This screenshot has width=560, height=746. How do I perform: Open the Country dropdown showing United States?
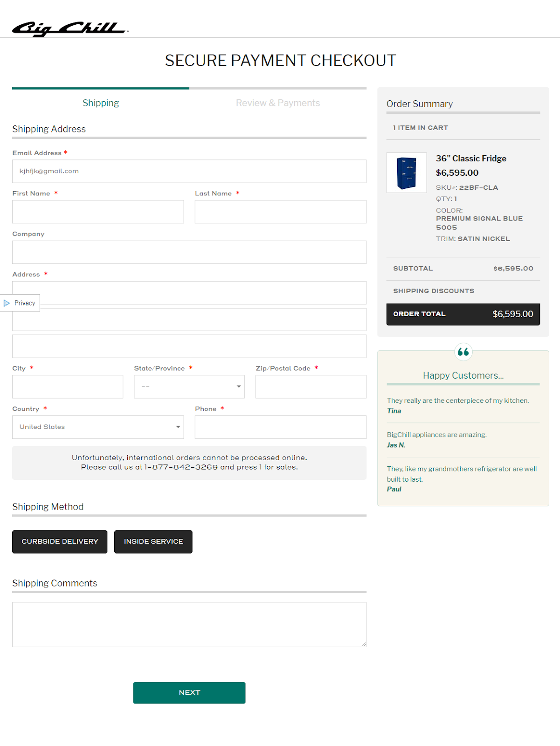[x=98, y=427]
